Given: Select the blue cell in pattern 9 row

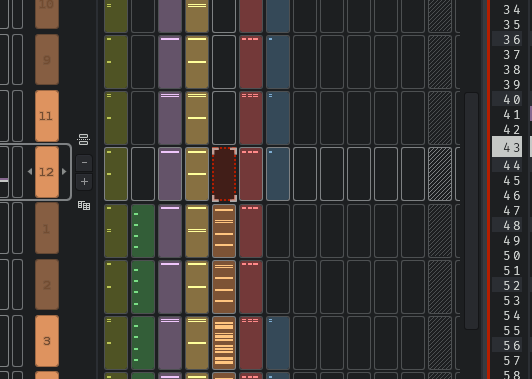Looking at the screenshot, I should click(278, 62).
